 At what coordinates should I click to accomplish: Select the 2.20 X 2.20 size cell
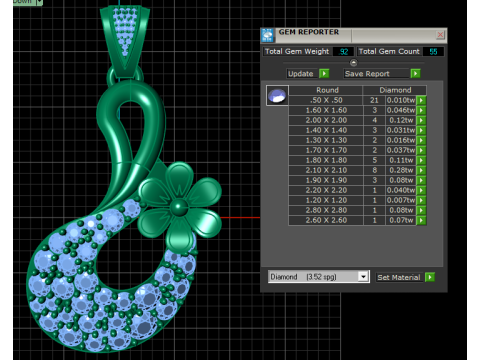click(x=326, y=190)
